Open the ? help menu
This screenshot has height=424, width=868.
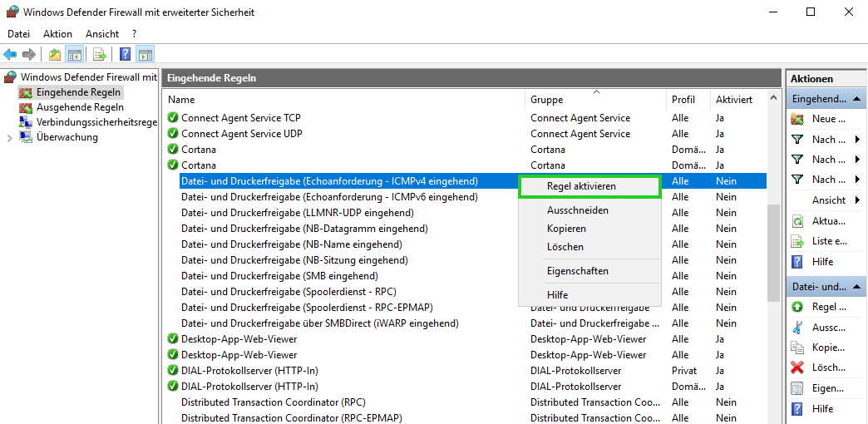click(135, 34)
